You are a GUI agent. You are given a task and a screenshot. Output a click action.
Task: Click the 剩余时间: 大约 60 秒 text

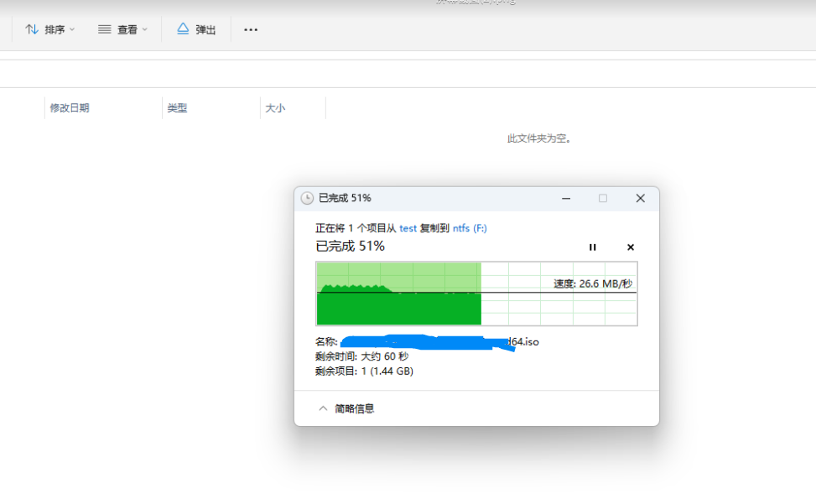[x=361, y=356]
